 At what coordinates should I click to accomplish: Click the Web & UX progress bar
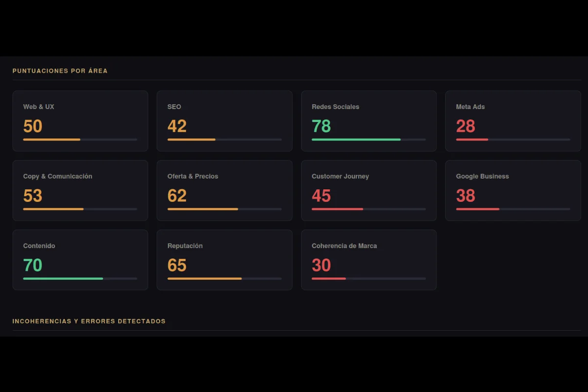tap(80, 140)
